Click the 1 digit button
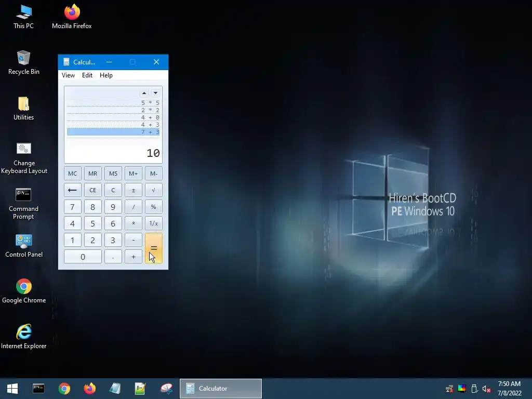Image resolution: width=532 pixels, height=399 pixels. tap(72, 240)
